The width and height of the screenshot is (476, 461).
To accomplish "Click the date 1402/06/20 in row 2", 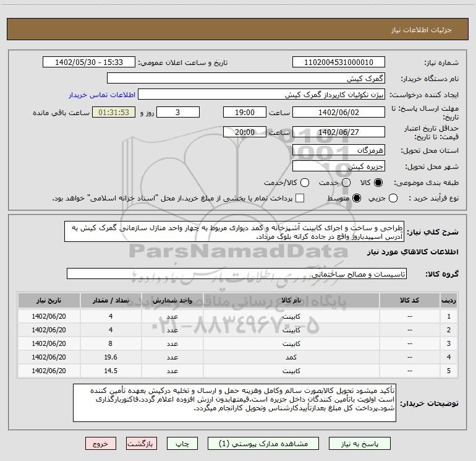I will click(x=49, y=330).
